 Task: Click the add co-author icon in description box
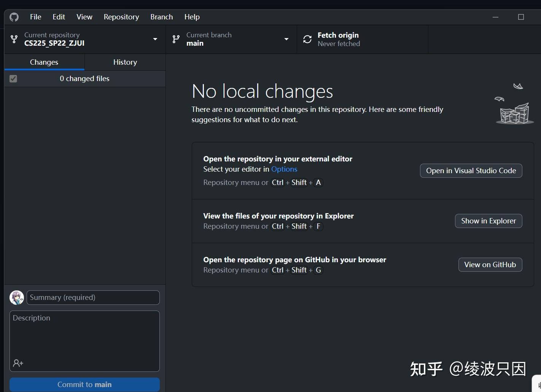(18, 363)
